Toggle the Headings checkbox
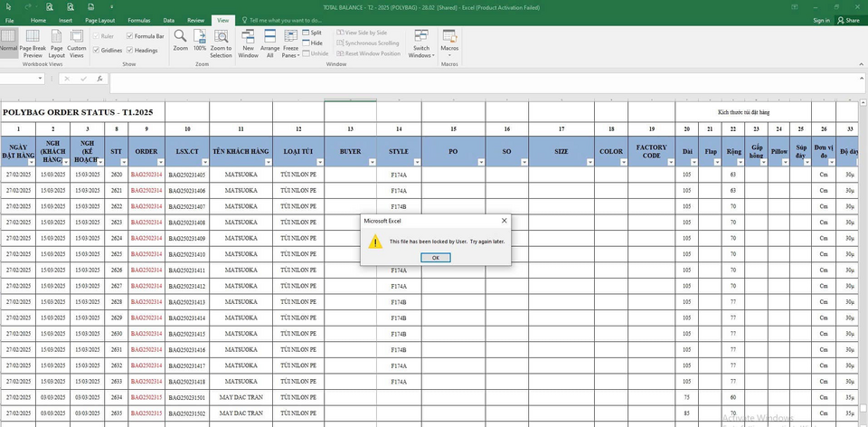Screen dimensions: 868x427 pos(129,51)
